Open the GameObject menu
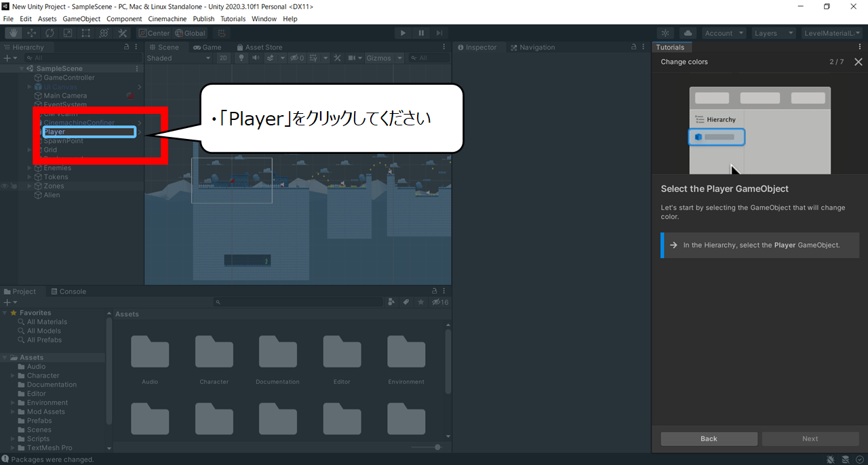 [81, 19]
